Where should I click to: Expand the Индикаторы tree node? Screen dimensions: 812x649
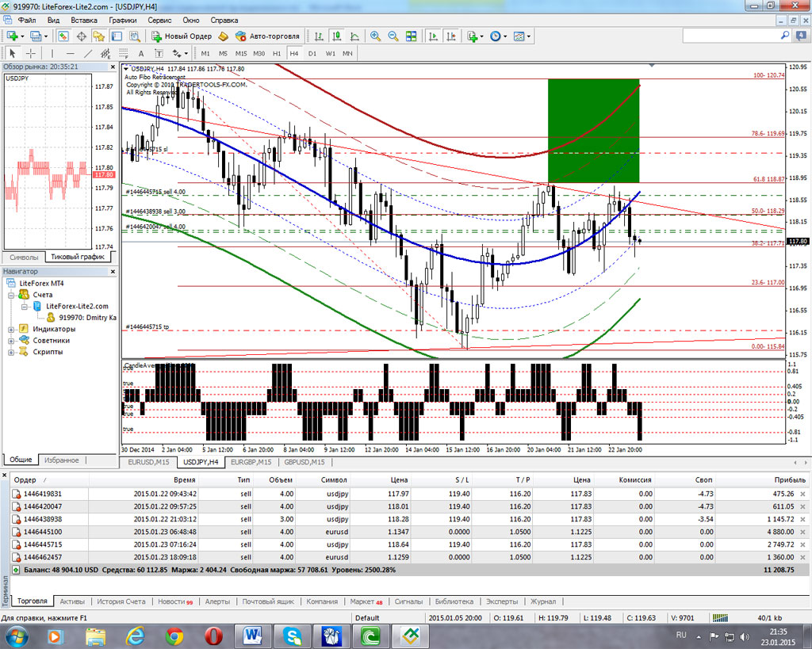point(10,329)
